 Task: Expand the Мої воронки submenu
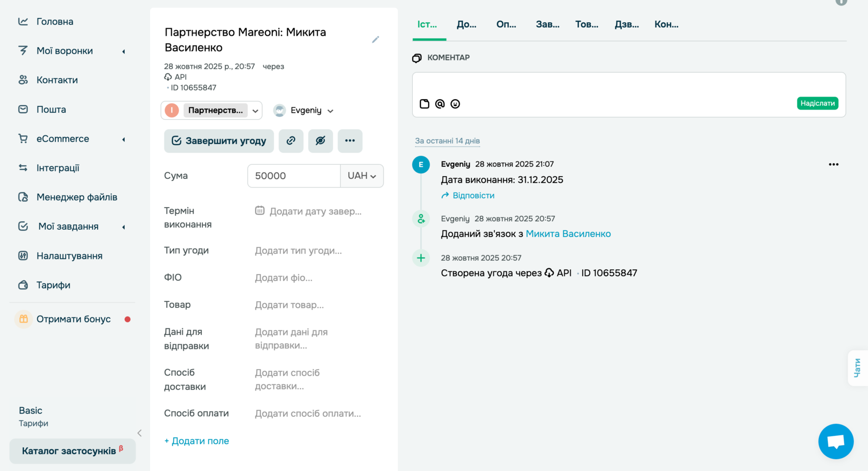point(124,51)
